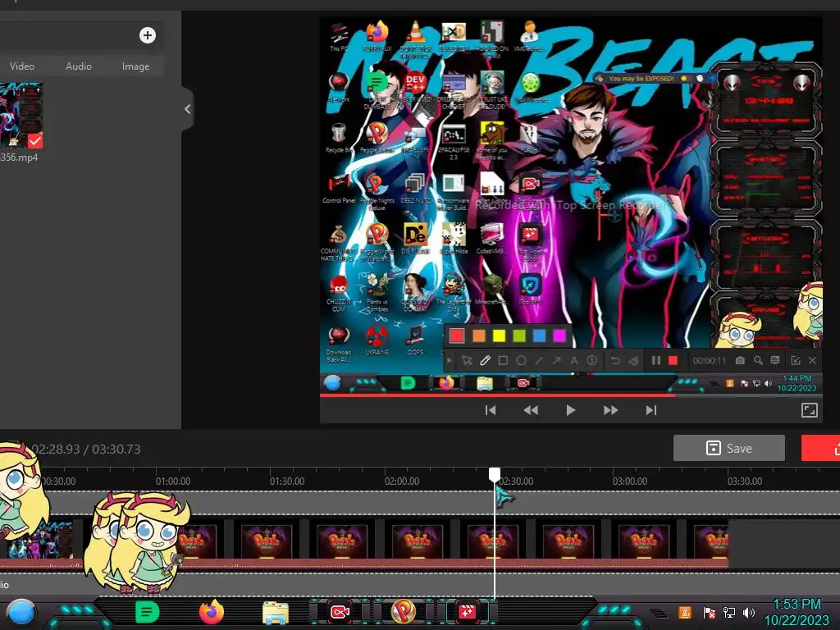
Task: Collapse the media panel with the chevron
Action: coord(188,109)
